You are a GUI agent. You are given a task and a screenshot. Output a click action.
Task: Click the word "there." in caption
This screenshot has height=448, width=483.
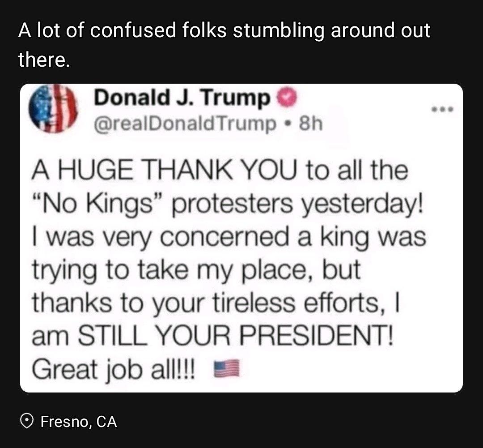click(44, 59)
